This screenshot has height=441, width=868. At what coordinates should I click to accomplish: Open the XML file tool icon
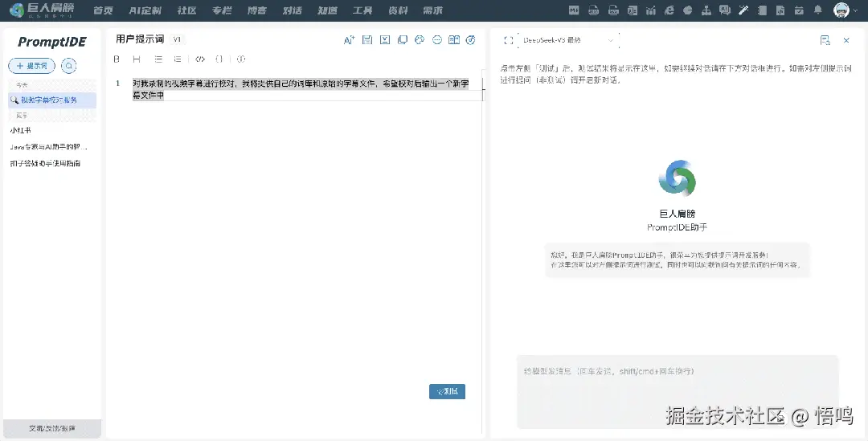[x=613, y=10]
